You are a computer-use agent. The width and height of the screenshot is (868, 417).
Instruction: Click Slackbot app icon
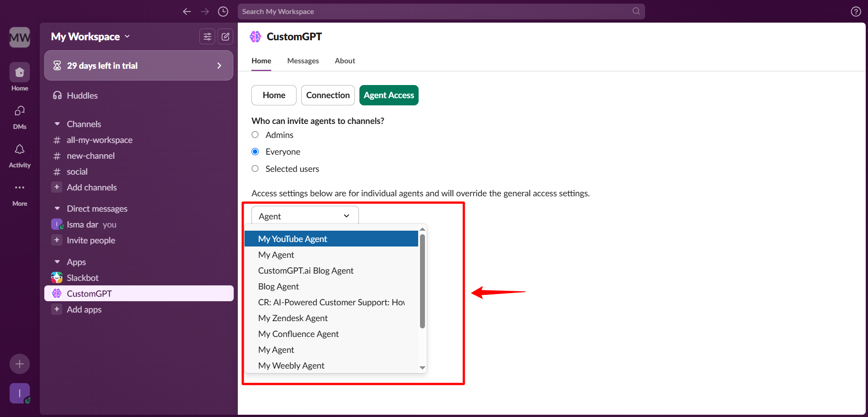(x=57, y=278)
